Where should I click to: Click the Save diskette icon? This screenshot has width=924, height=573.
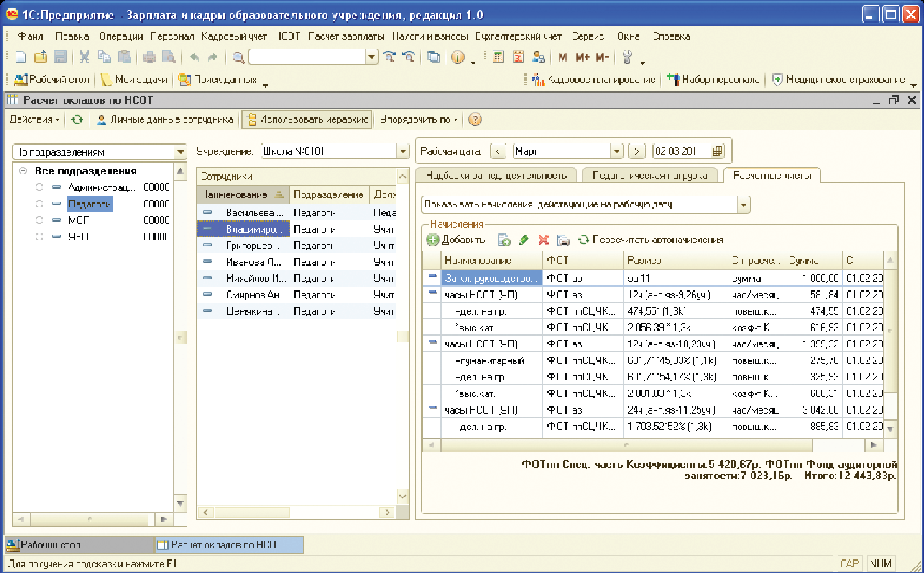pos(60,58)
